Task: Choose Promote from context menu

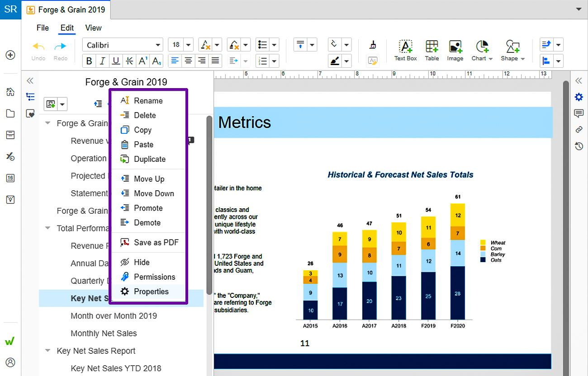Action: point(148,208)
